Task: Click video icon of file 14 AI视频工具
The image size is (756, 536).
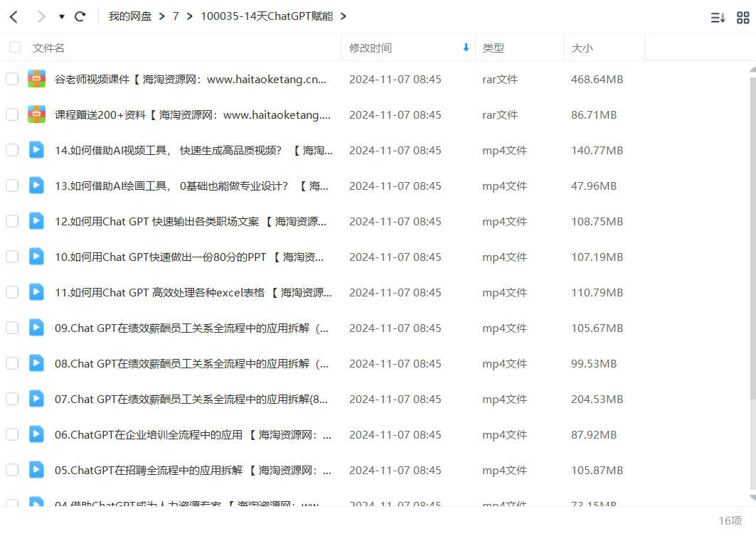Action: coord(37,150)
